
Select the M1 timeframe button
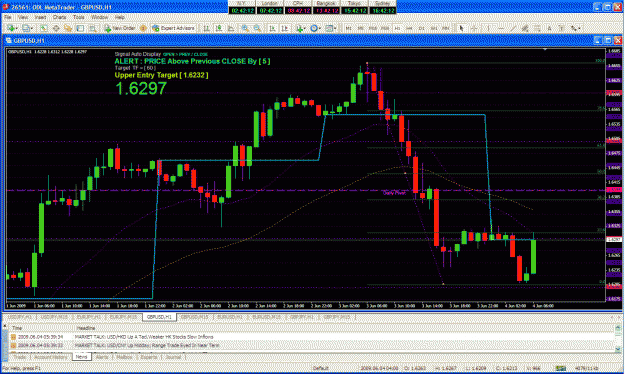point(348,28)
